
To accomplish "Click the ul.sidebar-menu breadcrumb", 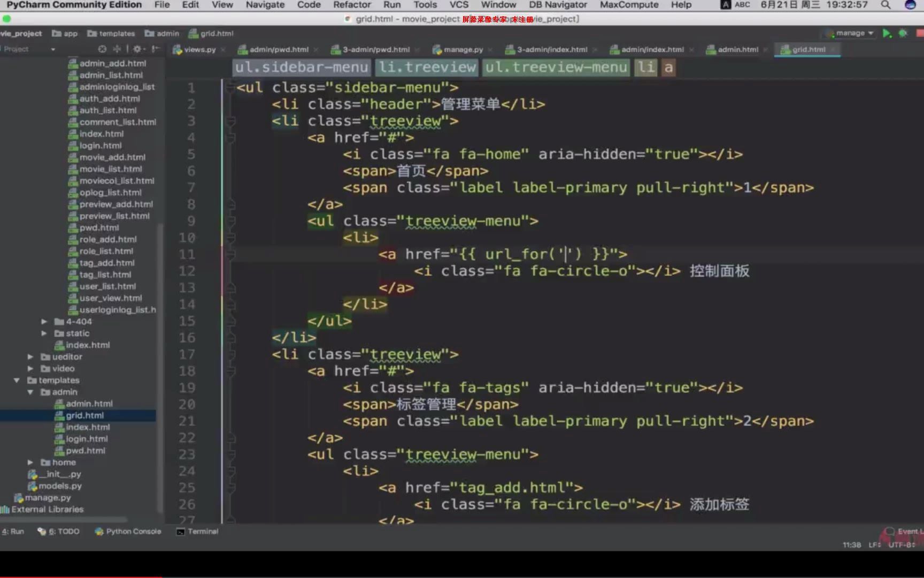I will point(302,67).
